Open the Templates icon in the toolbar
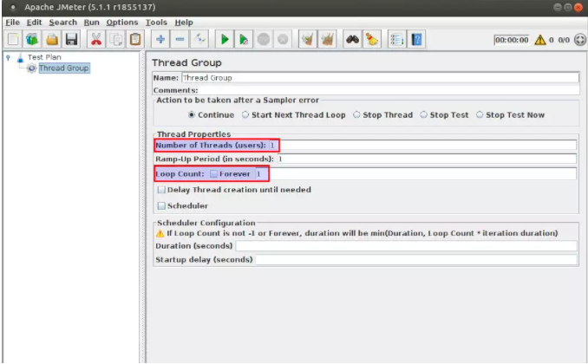Viewport: 588px width, 364px height. (x=32, y=39)
